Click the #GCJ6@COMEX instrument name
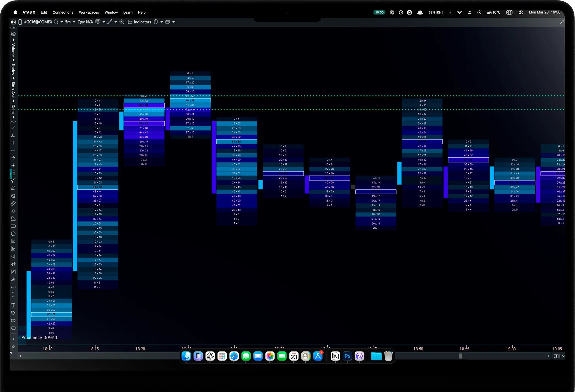The image size is (575, 392). tap(38, 22)
